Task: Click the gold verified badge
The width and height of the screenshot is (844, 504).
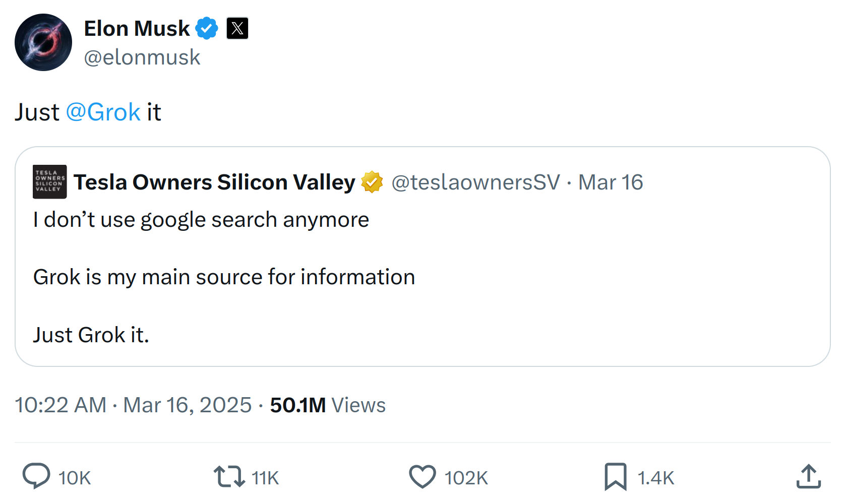Action: (372, 182)
